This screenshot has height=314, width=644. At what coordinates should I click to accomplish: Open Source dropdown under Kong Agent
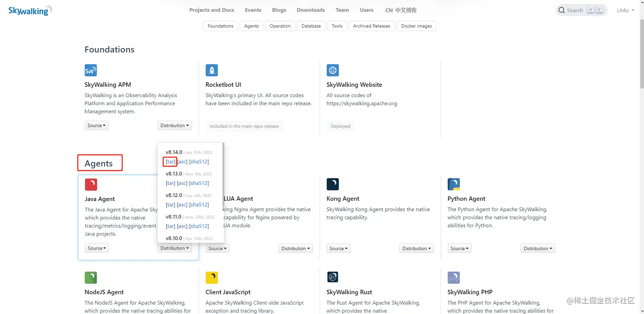(x=339, y=248)
